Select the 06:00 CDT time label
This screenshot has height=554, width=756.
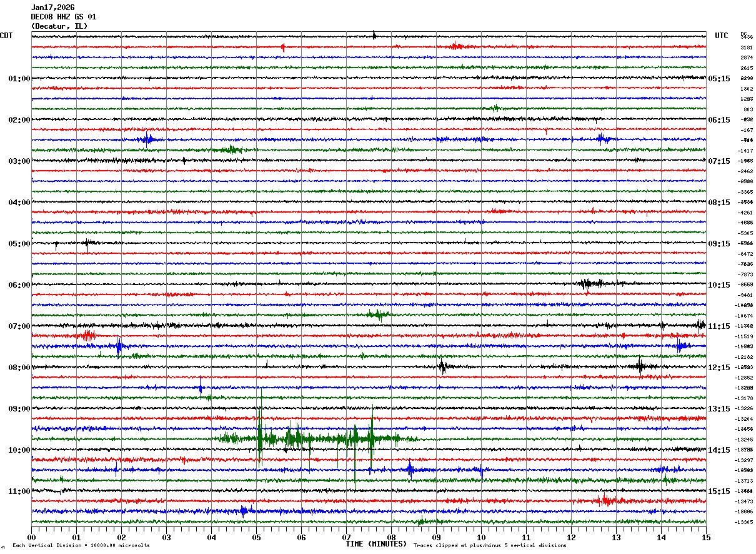(19, 285)
